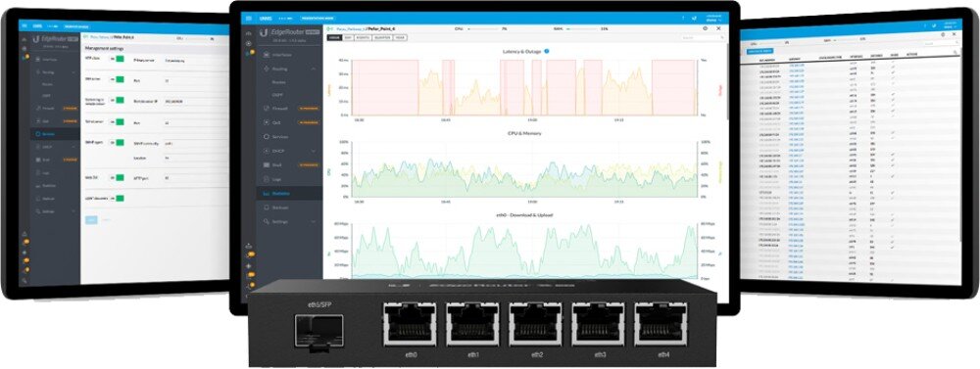The image size is (980, 369).
Task: Expand the DHCP chevron in left monitor sidebar
Action: click(x=73, y=147)
